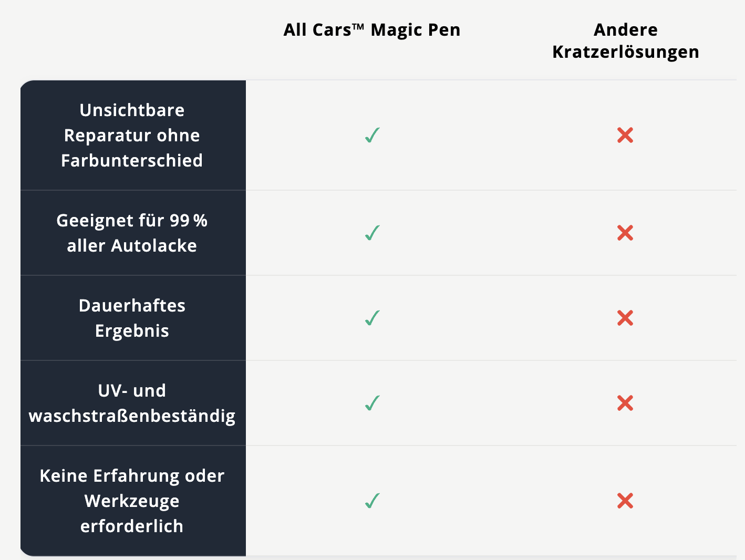Click red cross for 99% Autolacke row
Viewport: 745px width, 560px height.
(625, 233)
